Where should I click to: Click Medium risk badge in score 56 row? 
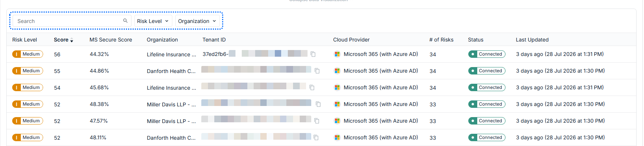[x=27, y=54]
